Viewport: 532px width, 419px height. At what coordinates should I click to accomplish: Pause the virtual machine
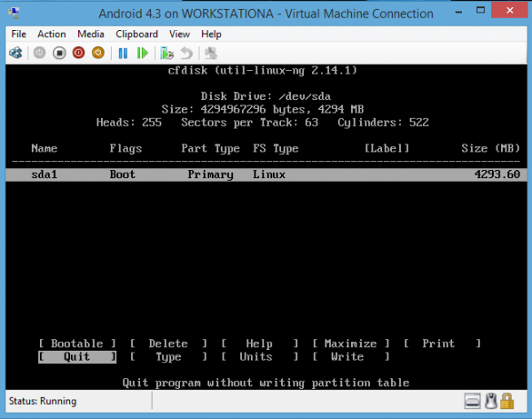(123, 53)
